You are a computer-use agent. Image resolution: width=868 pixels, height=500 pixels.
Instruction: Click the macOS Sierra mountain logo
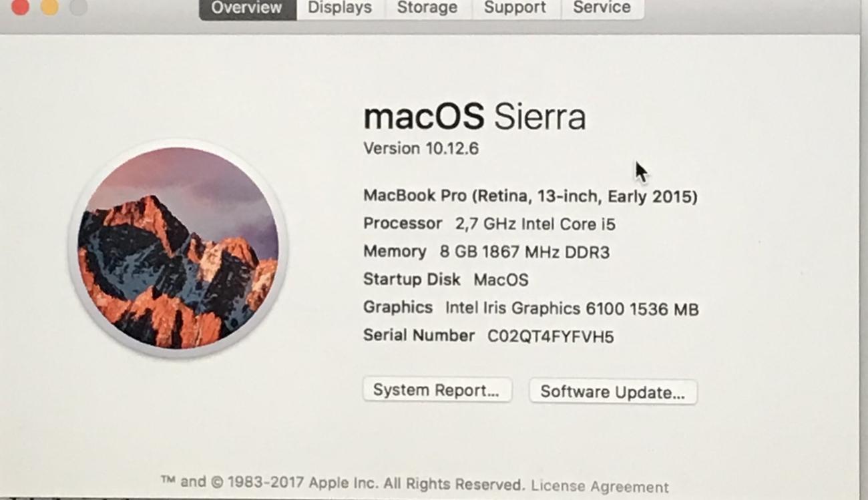click(x=178, y=248)
